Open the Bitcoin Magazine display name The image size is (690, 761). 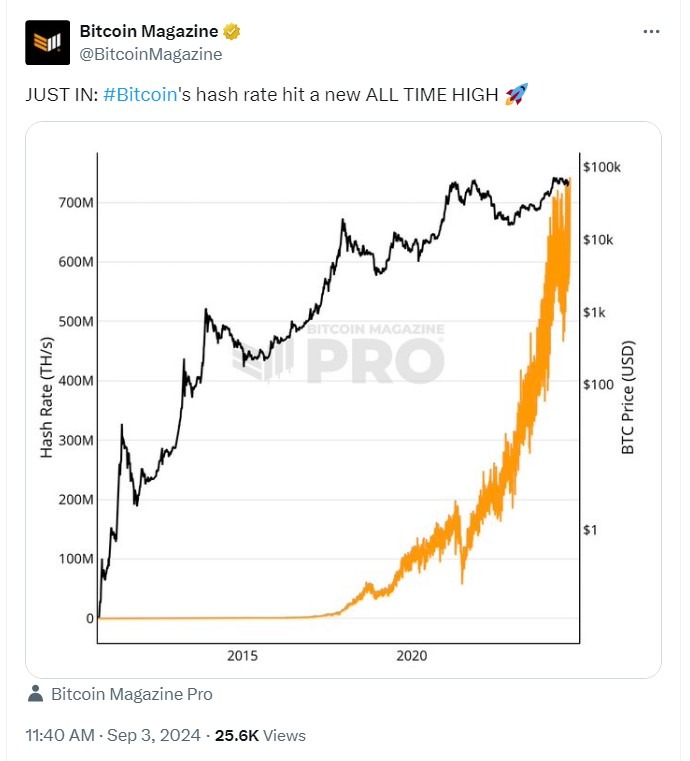coord(149,32)
